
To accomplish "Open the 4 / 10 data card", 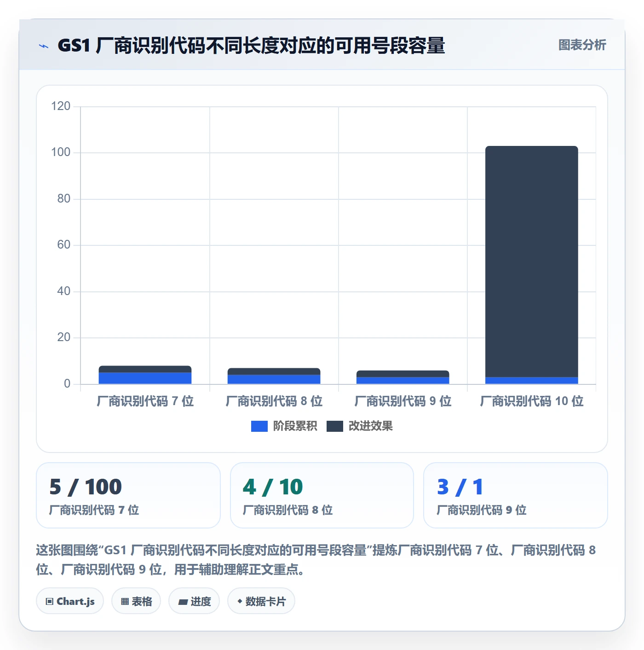I will pos(322,495).
